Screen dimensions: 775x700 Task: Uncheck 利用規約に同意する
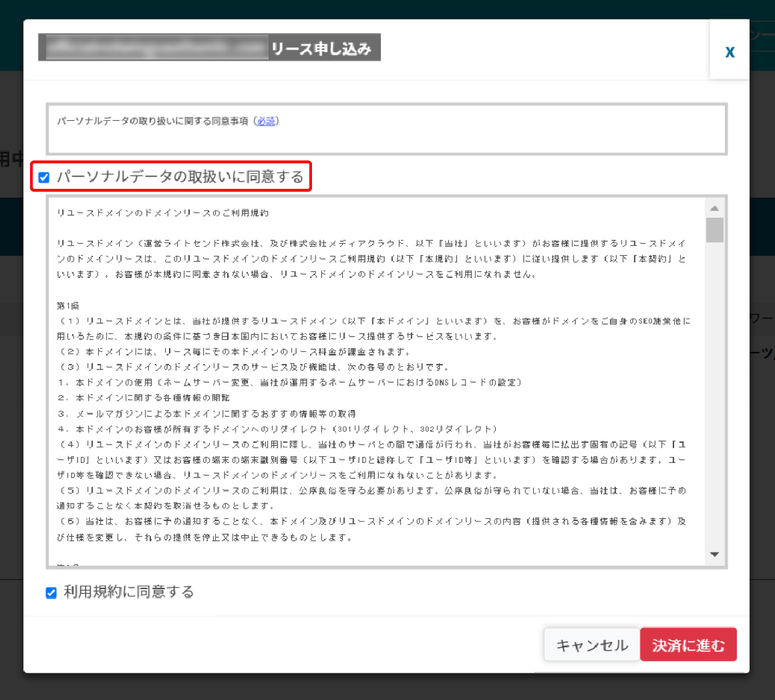point(51,592)
